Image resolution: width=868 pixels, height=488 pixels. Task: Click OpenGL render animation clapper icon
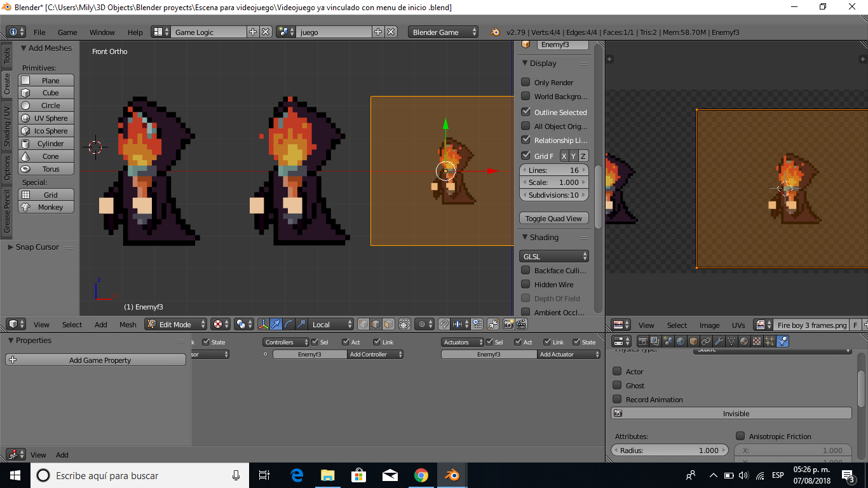click(x=522, y=324)
